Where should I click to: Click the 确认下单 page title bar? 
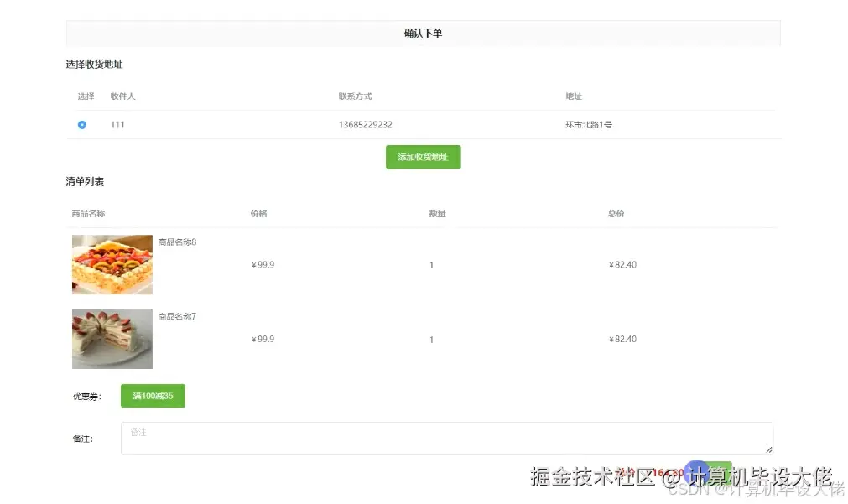coord(423,32)
